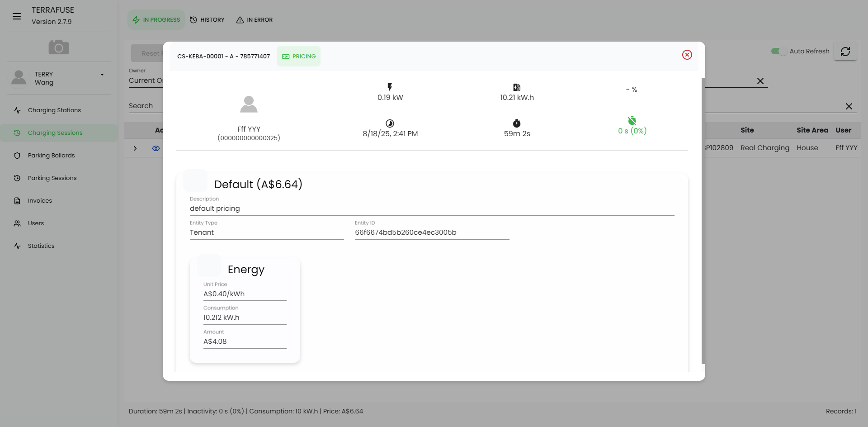Viewport: 868px width, 427px height.
Task: Open the Users section
Action: (36, 223)
